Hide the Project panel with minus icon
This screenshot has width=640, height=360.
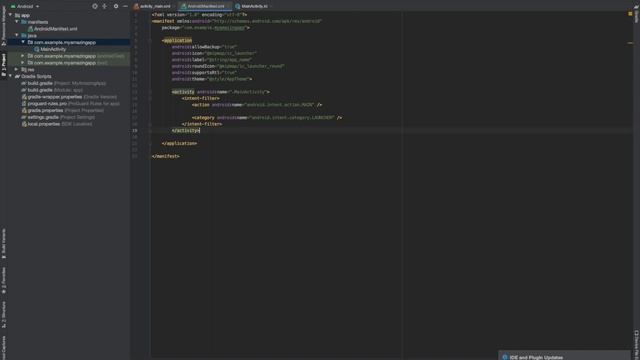tap(125, 6)
